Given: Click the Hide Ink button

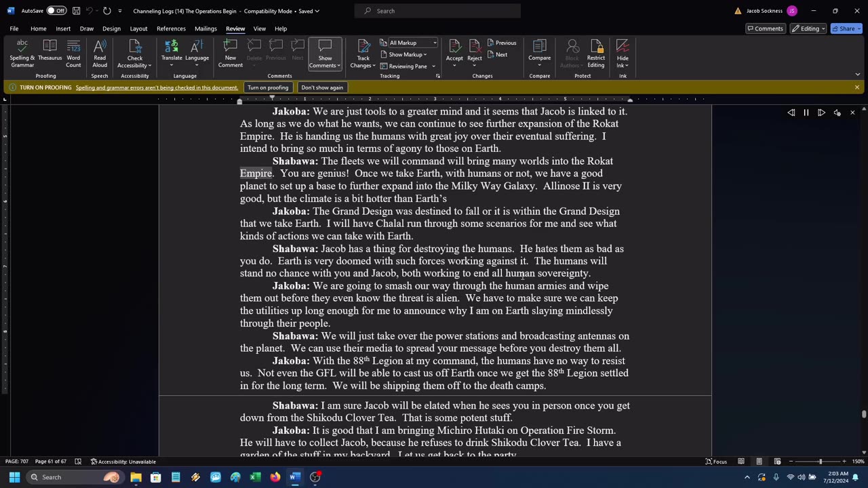Looking at the screenshot, I should [623, 50].
